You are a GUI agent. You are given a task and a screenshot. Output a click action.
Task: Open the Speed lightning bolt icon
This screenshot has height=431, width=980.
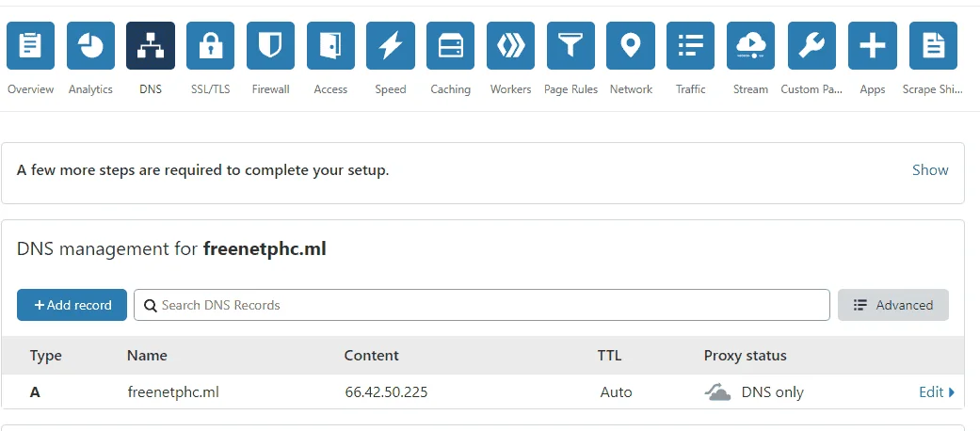[391, 45]
